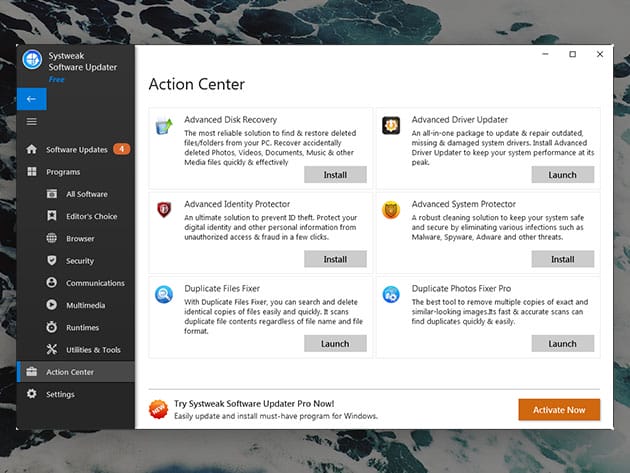Image resolution: width=630 pixels, height=473 pixels.
Task: Click the Editor's Choice bookmark icon
Action: 52,216
